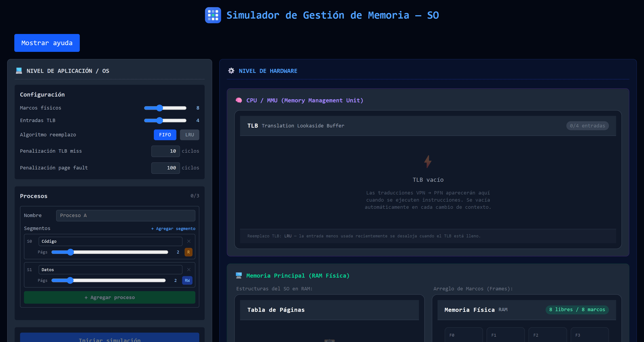Click the Nombre field showing Proceso A
Screen dimensions: 644x342
coord(125,215)
